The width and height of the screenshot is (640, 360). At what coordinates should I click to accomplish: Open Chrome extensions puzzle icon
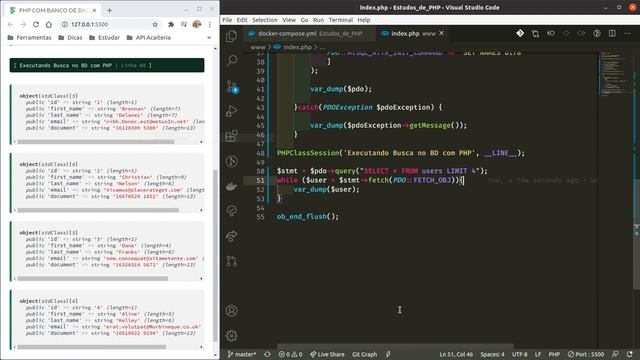[171, 24]
